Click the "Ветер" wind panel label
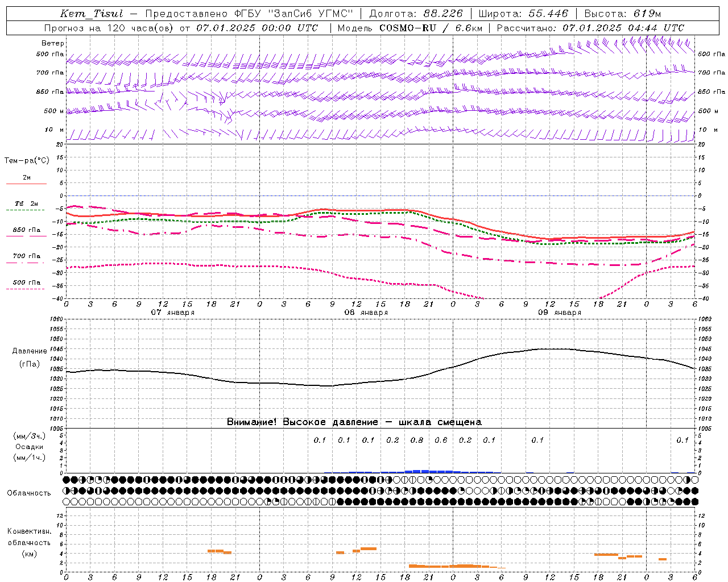 [53, 43]
